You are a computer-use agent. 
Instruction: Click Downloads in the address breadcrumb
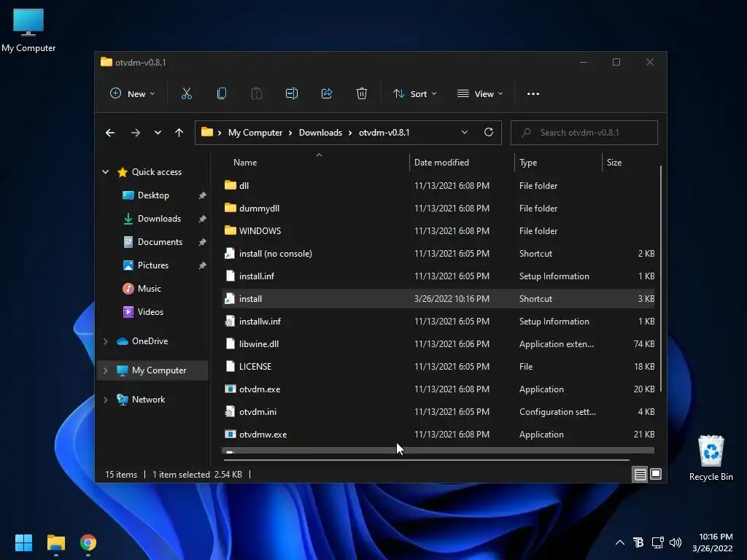(x=320, y=133)
